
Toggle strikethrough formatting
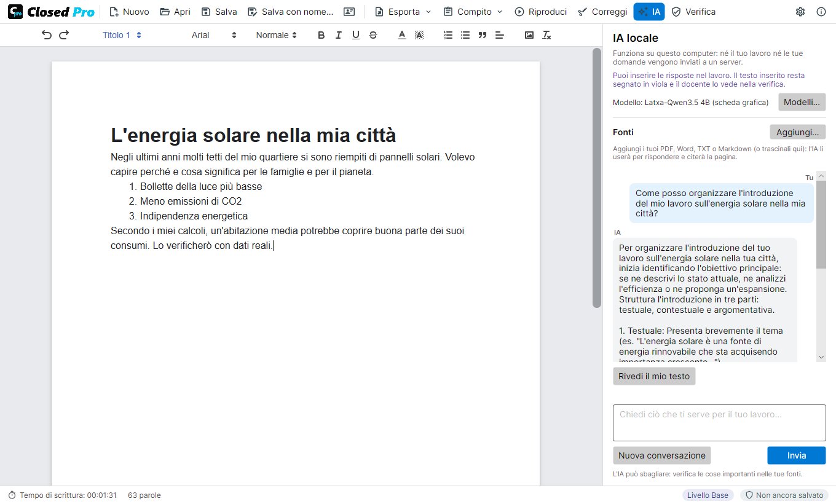pyautogui.click(x=373, y=35)
